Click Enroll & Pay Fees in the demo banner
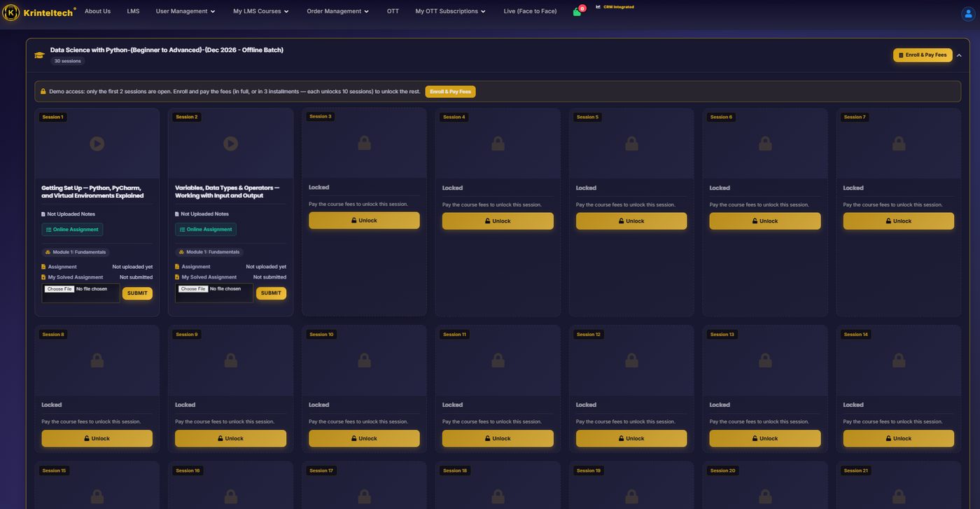980x509 pixels. point(450,92)
